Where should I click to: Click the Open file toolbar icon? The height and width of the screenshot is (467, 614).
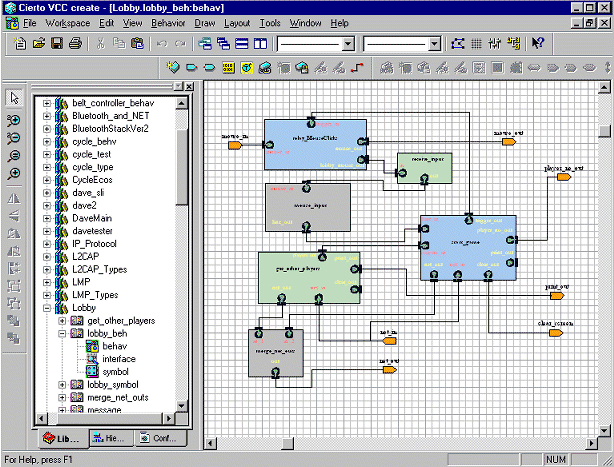pos(39,43)
